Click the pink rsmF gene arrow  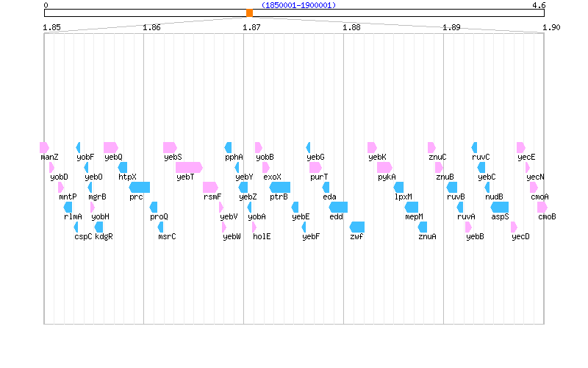210,187
